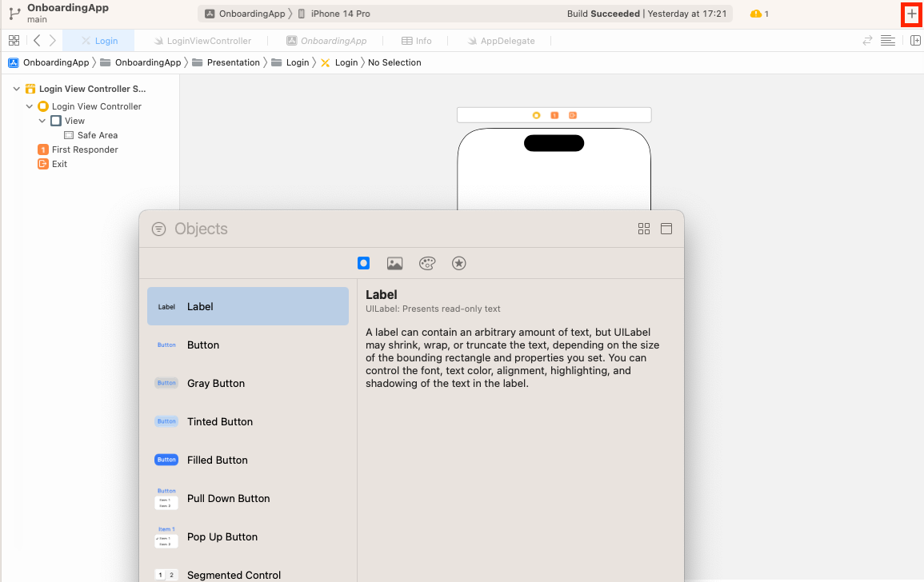The image size is (924, 582).
Task: Collapse the View node in the outline
Action: coord(42,120)
